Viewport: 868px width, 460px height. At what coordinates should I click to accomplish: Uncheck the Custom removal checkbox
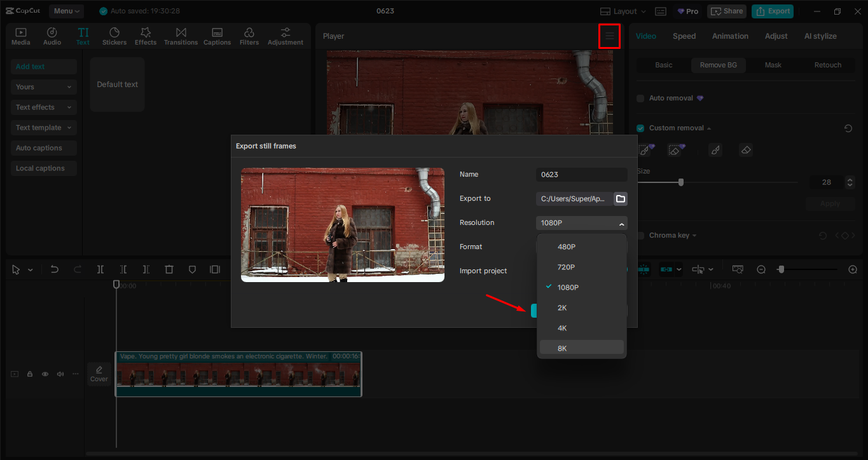(x=640, y=128)
